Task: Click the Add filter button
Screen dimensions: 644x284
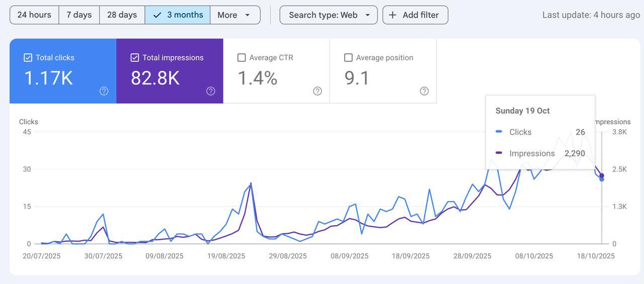Action: pos(415,15)
